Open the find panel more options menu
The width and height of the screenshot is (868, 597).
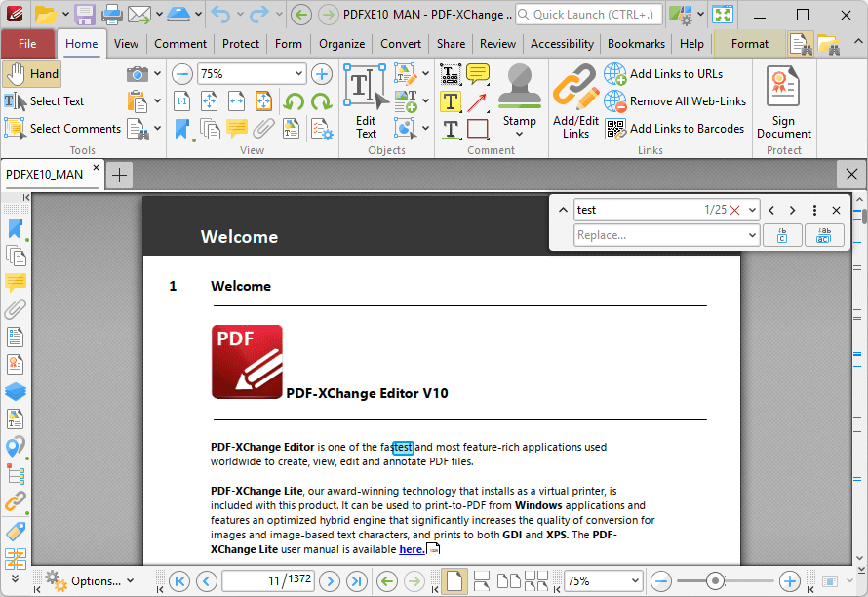click(814, 210)
